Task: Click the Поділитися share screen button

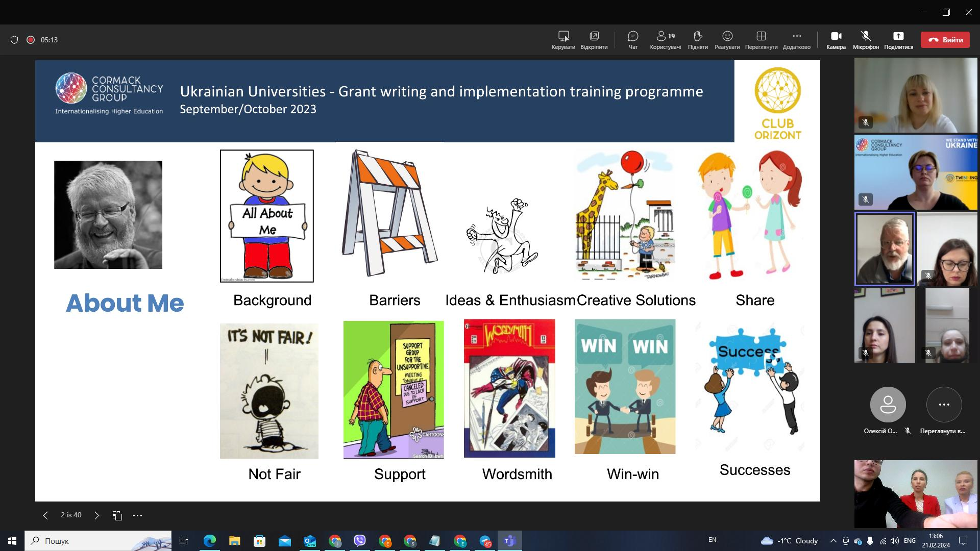Action: point(898,40)
